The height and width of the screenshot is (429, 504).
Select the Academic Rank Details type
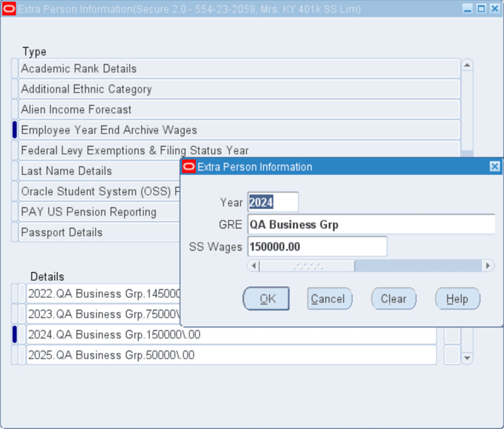tap(240, 68)
